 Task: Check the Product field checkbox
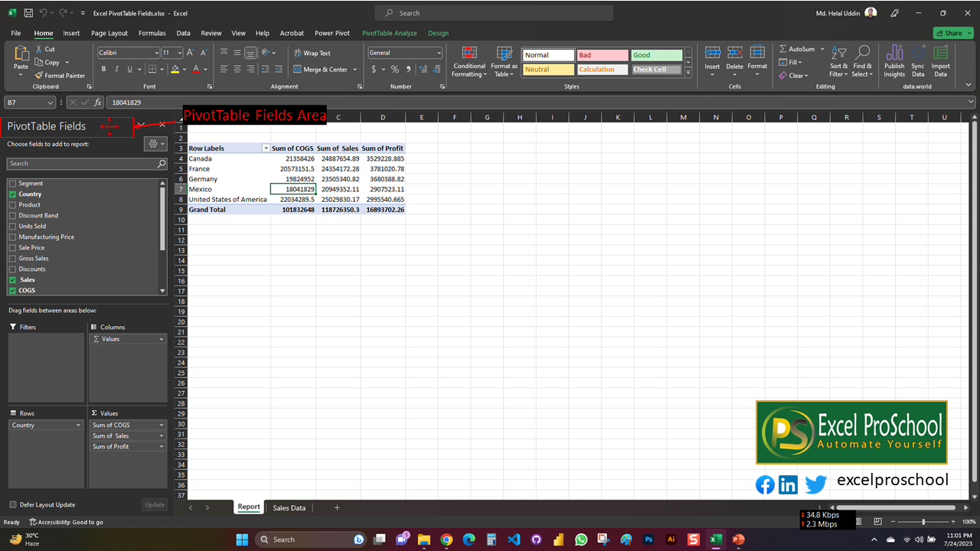12,205
